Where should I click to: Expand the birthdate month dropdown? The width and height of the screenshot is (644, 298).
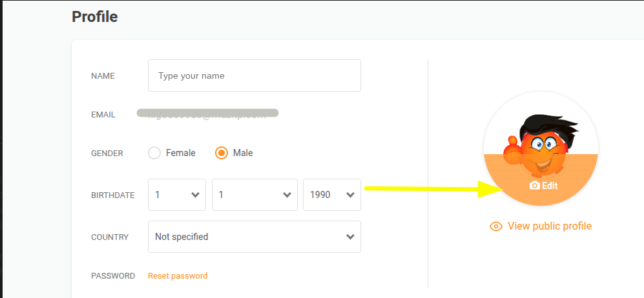(254, 195)
